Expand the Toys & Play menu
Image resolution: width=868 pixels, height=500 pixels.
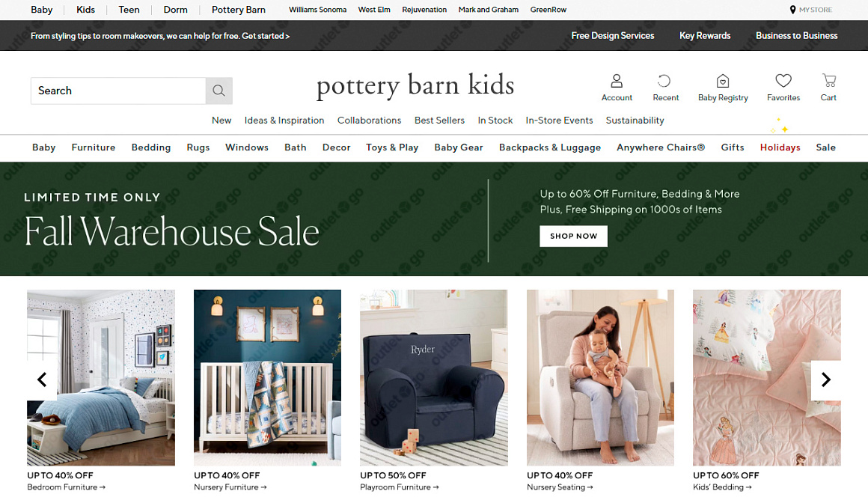(x=392, y=147)
